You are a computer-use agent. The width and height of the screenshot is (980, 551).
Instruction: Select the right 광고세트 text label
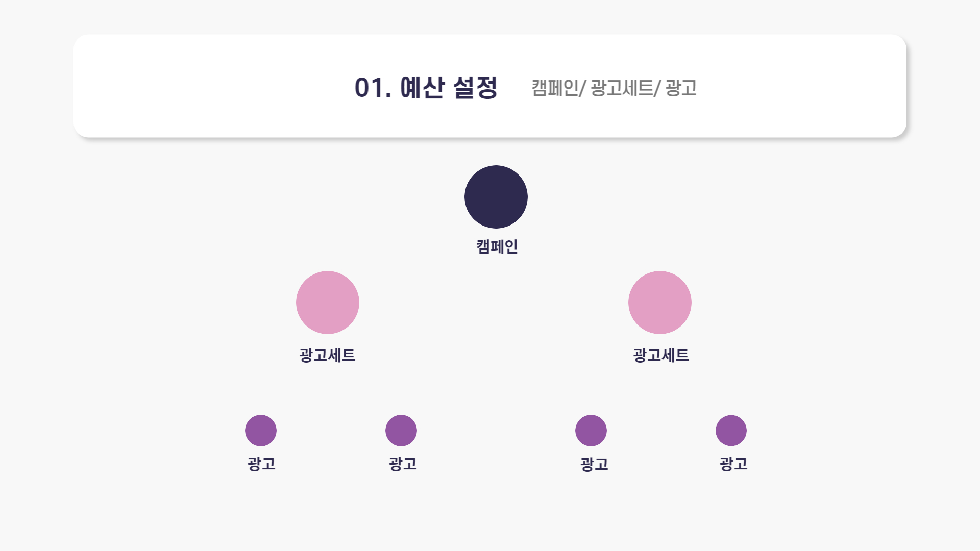661,355
